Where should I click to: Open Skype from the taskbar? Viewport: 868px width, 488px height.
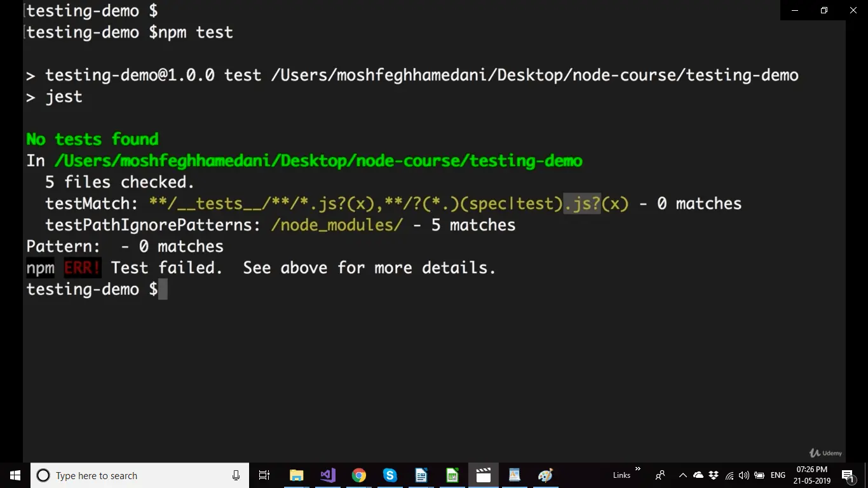click(390, 475)
